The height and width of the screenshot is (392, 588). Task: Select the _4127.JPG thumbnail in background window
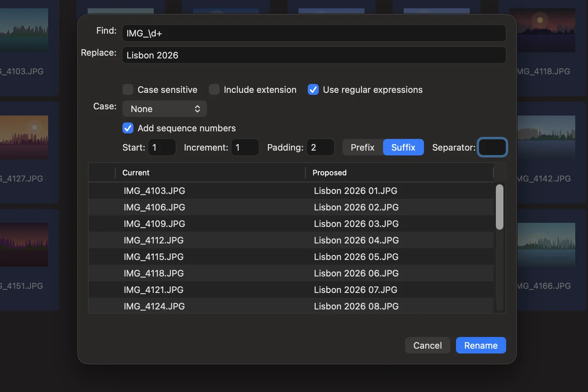pos(24,137)
